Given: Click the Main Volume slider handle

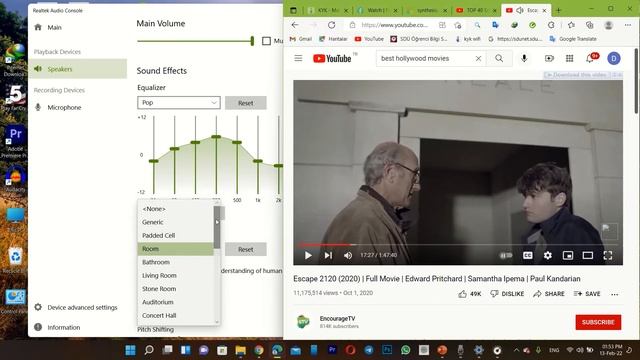Looking at the screenshot, I should point(252,41).
